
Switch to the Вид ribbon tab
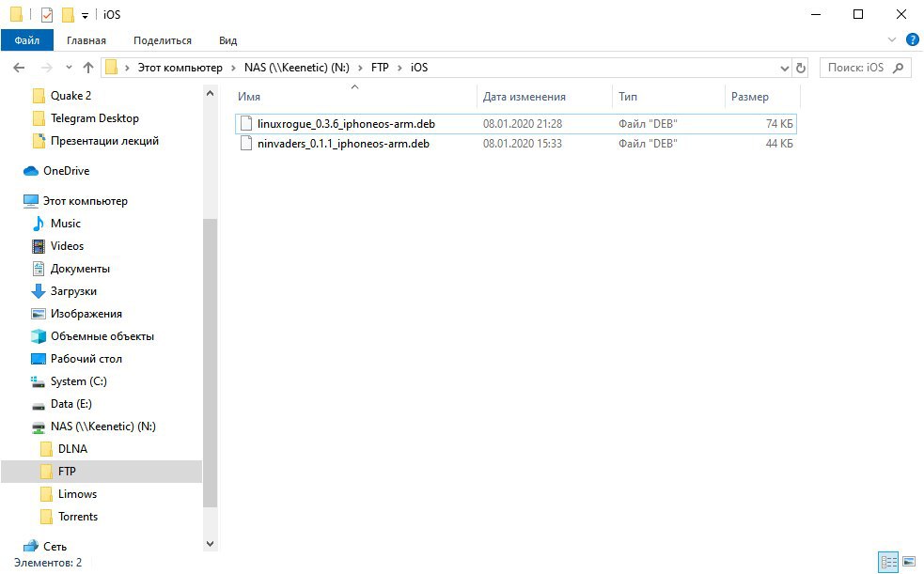point(227,40)
